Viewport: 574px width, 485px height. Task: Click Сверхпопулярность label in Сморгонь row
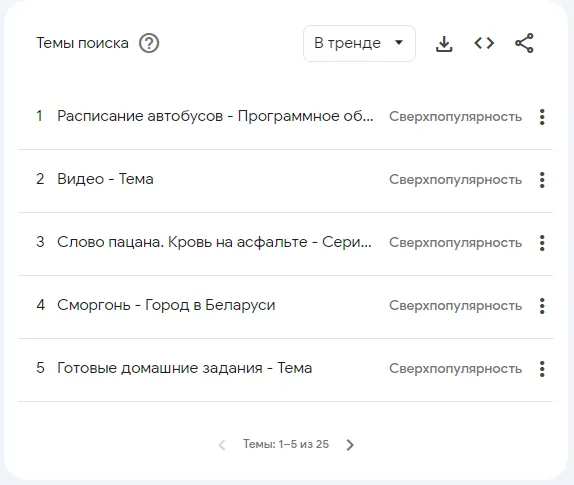[x=455, y=306]
